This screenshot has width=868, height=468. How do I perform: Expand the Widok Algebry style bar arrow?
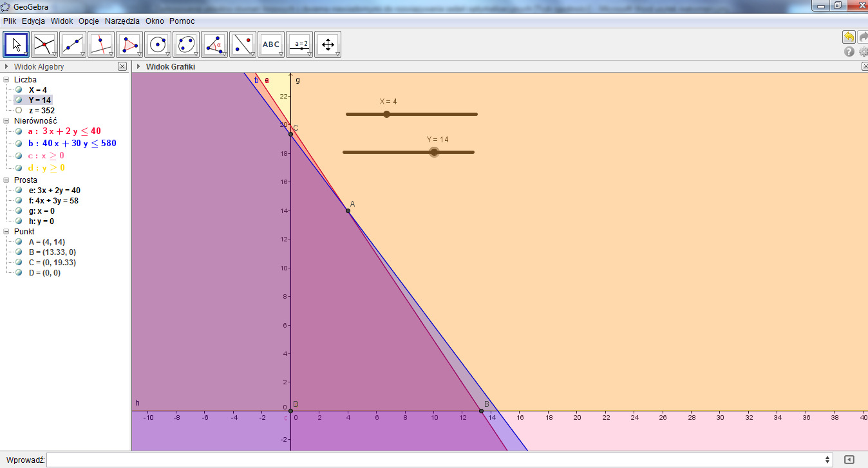click(6, 66)
